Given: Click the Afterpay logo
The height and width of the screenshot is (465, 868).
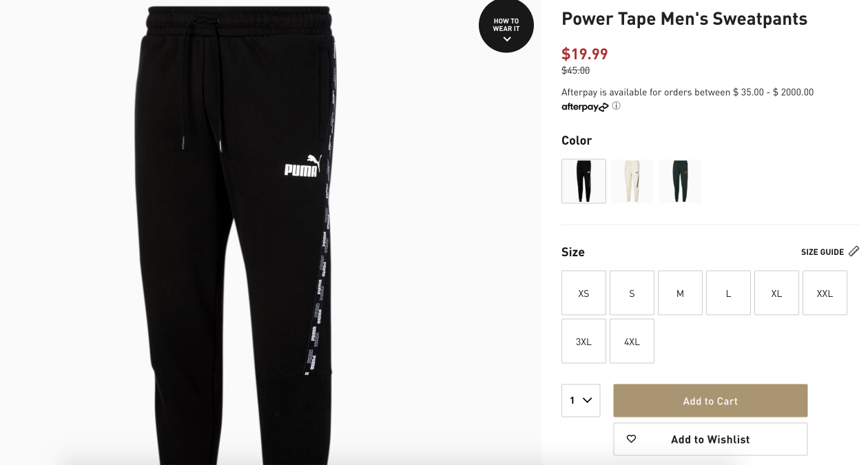Looking at the screenshot, I should click(x=585, y=107).
